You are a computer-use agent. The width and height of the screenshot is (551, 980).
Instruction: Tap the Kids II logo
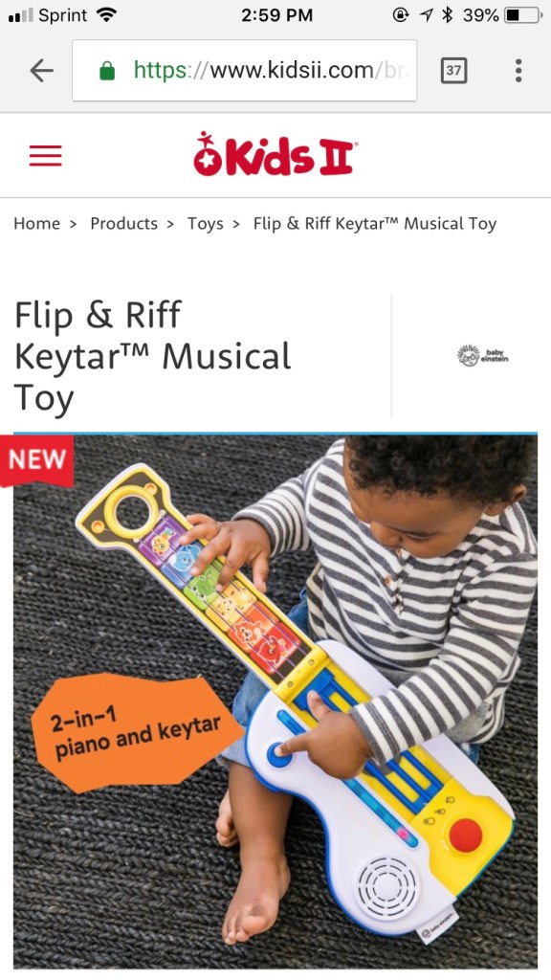point(275,154)
